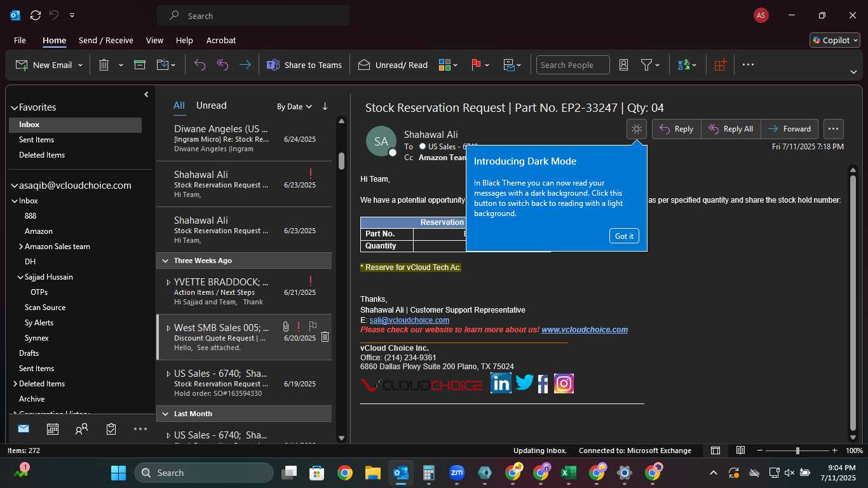The width and height of the screenshot is (868, 488).
Task: Flag the West SMB Sales message
Action: [x=313, y=327]
